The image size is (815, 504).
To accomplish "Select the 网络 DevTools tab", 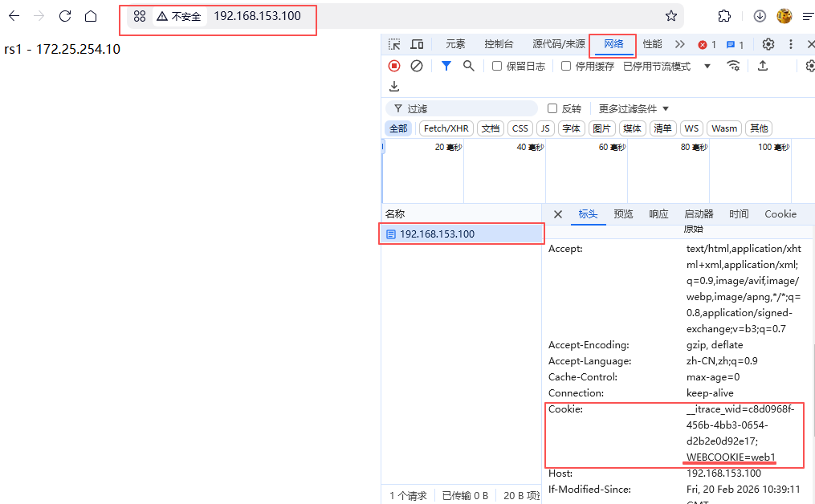I will point(613,44).
